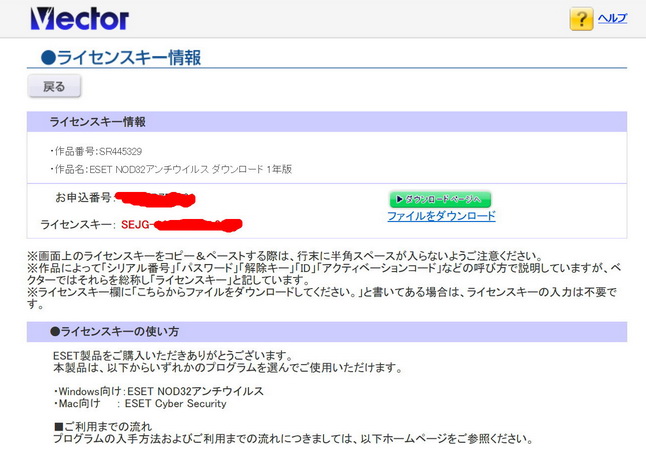Open the ヘルプ link

pos(612,19)
